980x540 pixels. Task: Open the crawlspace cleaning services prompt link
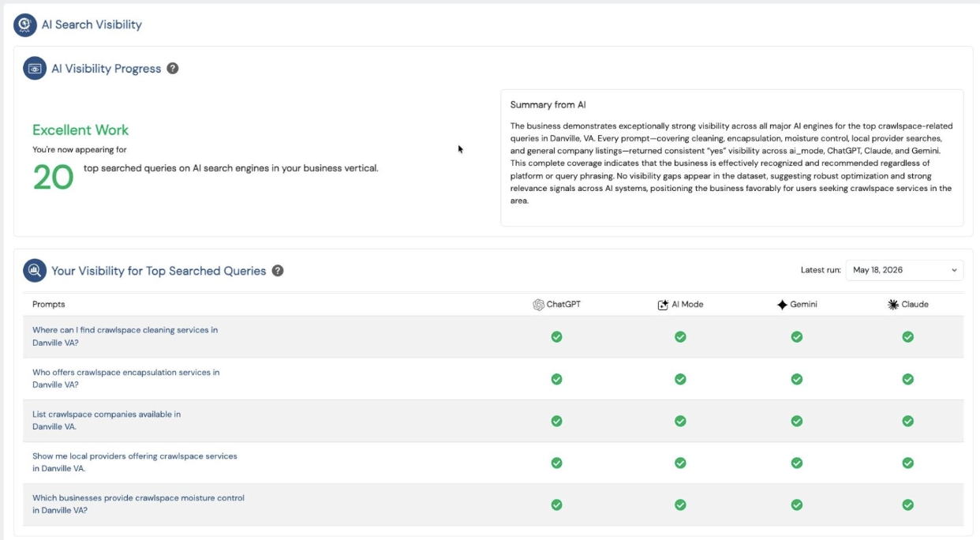point(125,336)
